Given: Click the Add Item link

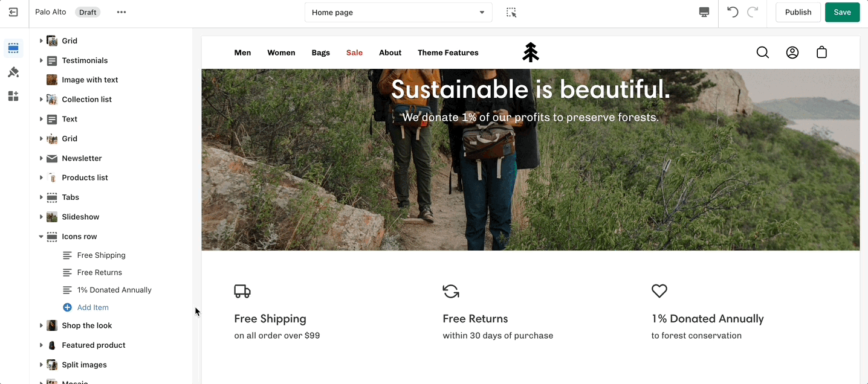Looking at the screenshot, I should [x=92, y=307].
